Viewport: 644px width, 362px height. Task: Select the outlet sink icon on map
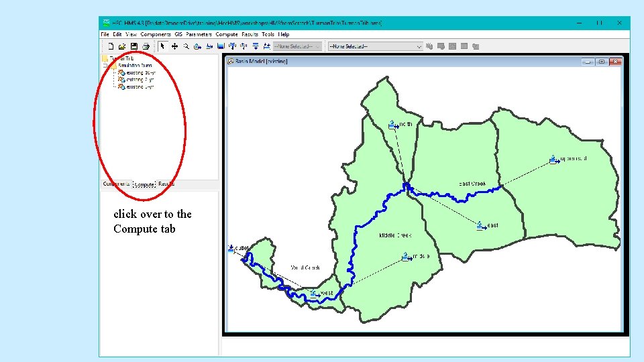(231, 248)
